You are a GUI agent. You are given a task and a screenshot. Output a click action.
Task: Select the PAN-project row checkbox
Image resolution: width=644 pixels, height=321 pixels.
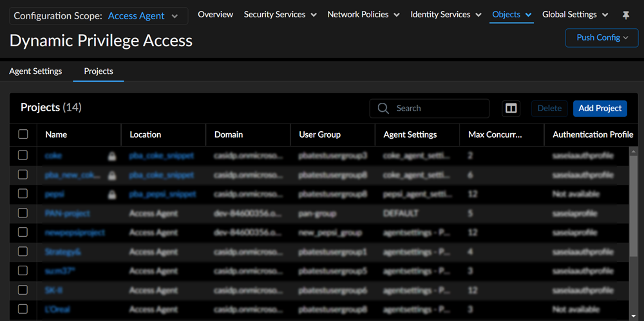(23, 213)
